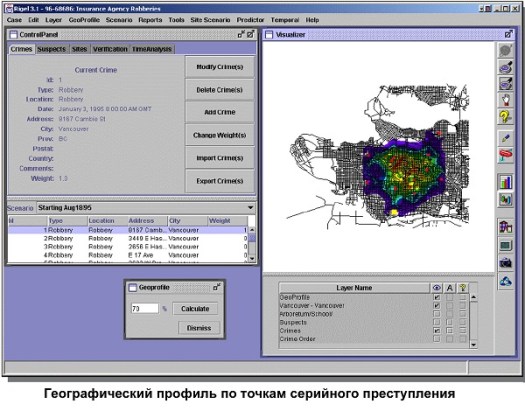
Task: Click the icon below the bar chart
Action: coord(506,200)
